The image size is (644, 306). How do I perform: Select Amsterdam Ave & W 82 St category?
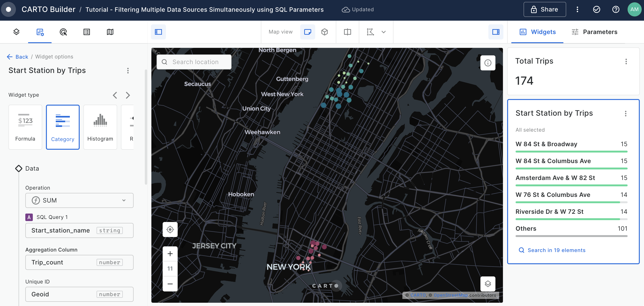571,180
